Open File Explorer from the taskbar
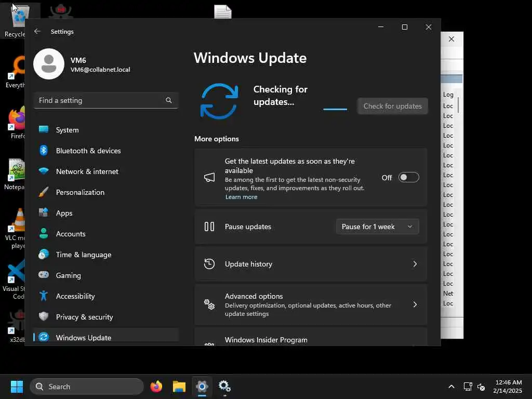532x399 pixels. click(179, 387)
